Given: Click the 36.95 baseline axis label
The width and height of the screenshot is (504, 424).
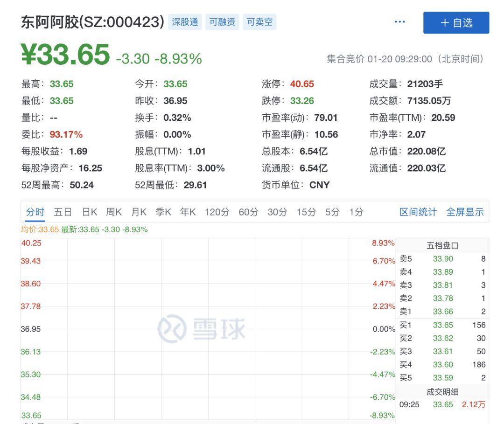Looking at the screenshot, I should (x=30, y=329).
